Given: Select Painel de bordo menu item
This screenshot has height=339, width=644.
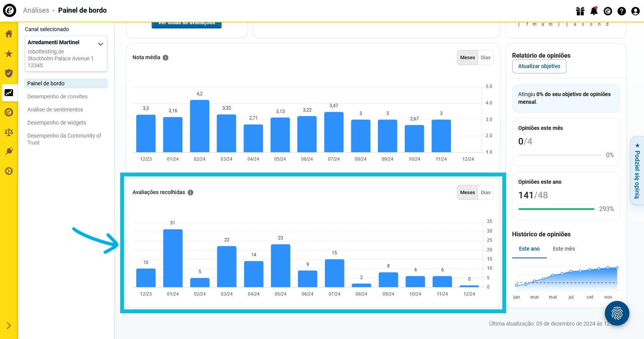Looking at the screenshot, I should point(66,83).
